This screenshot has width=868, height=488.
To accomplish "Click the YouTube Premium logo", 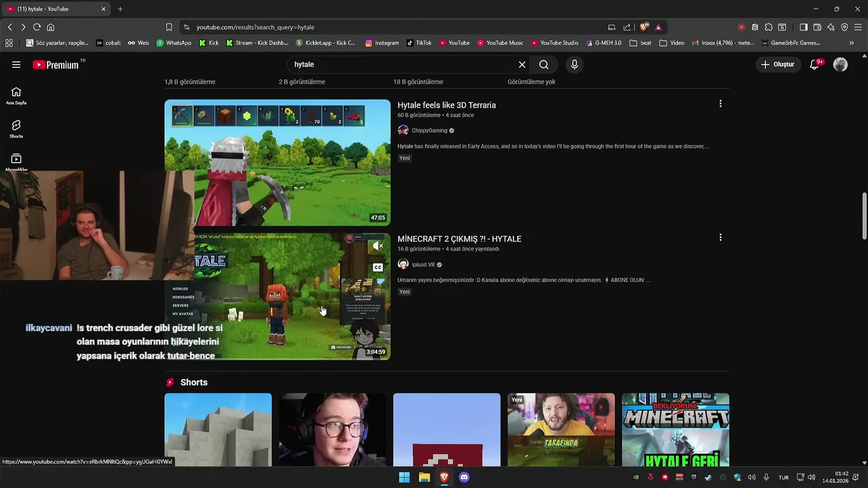I will [56, 64].
